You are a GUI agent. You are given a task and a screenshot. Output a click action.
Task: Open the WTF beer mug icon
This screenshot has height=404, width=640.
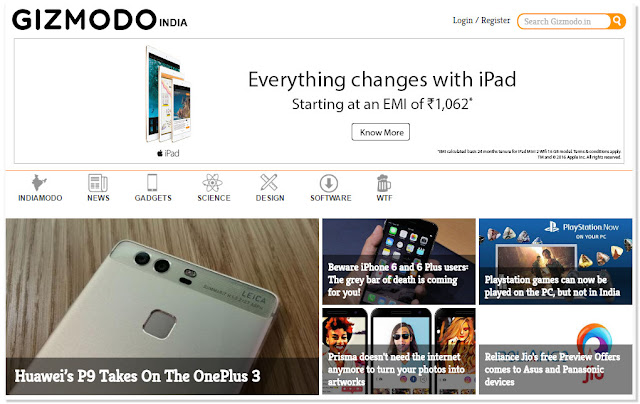384,183
